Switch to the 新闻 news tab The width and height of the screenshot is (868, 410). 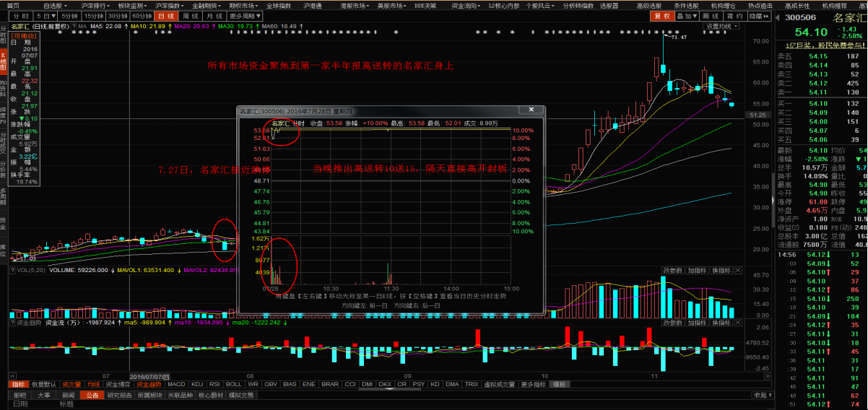pyautogui.click(x=68, y=396)
